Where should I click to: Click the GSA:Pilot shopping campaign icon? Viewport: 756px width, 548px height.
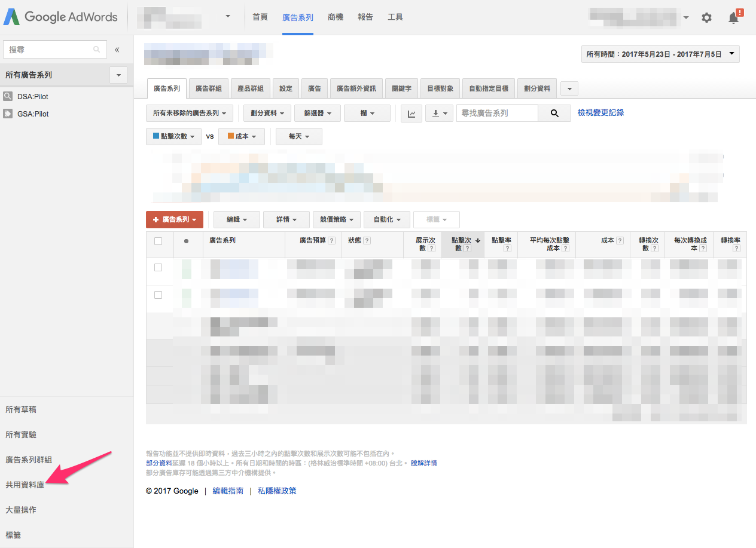click(x=8, y=114)
